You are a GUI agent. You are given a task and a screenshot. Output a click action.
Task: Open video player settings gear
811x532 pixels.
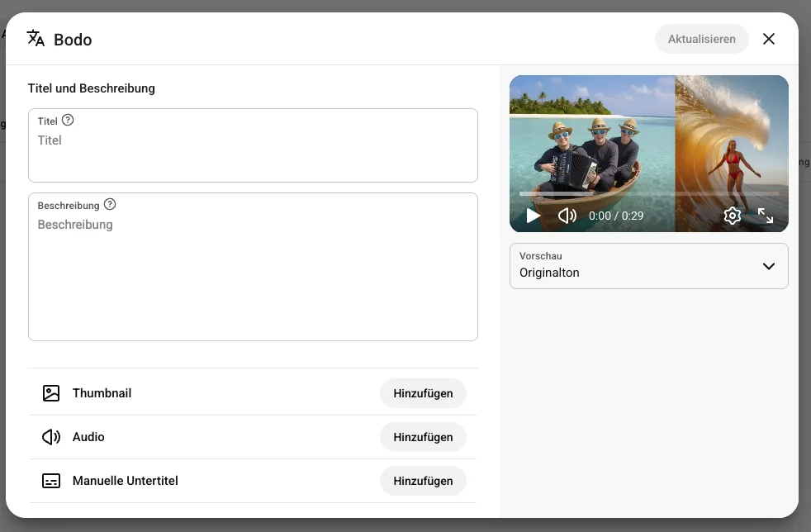pos(732,216)
